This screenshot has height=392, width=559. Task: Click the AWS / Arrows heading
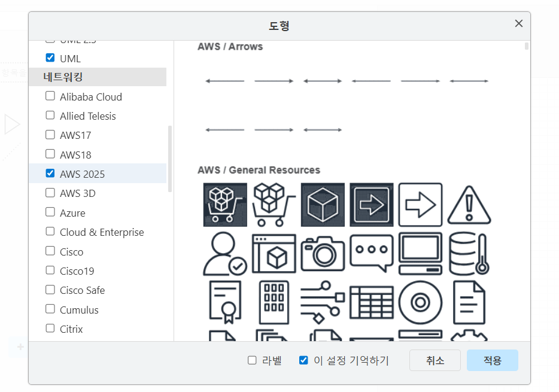coord(230,47)
